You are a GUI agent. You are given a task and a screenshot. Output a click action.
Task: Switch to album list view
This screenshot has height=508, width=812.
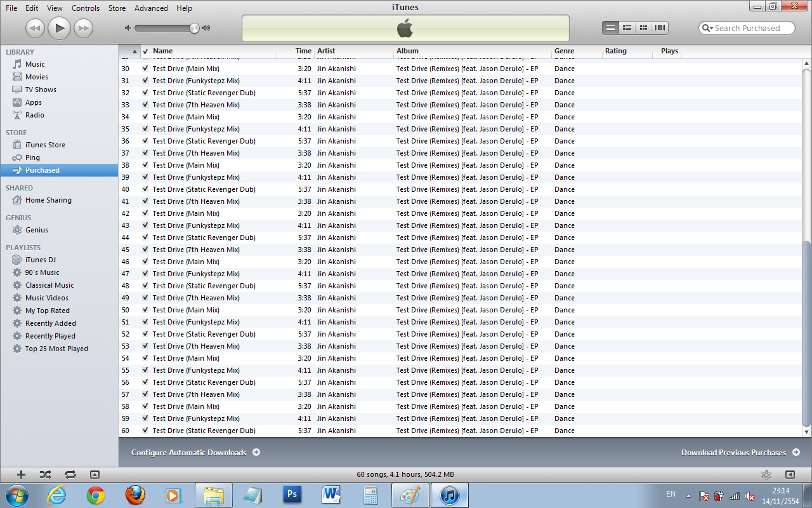coord(627,28)
